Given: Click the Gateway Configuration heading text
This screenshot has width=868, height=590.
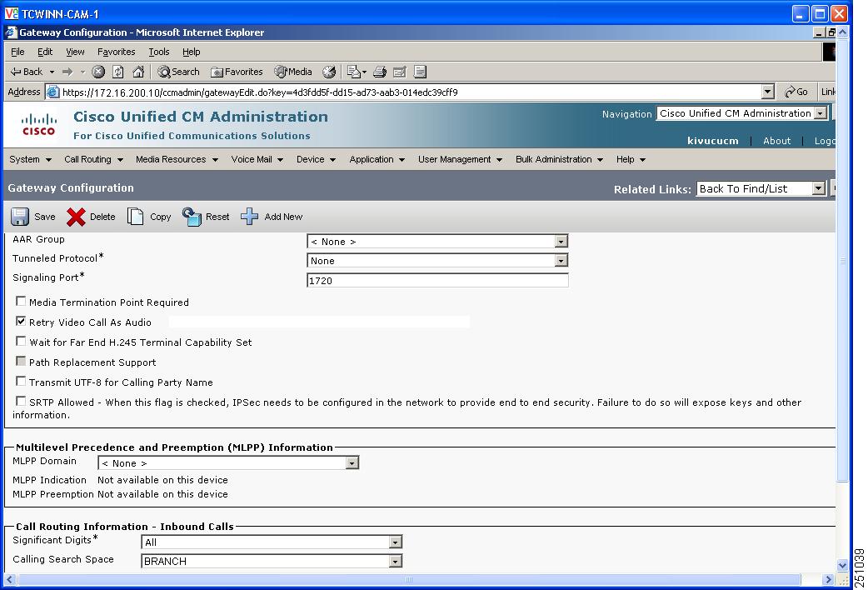Looking at the screenshot, I should click(71, 187).
